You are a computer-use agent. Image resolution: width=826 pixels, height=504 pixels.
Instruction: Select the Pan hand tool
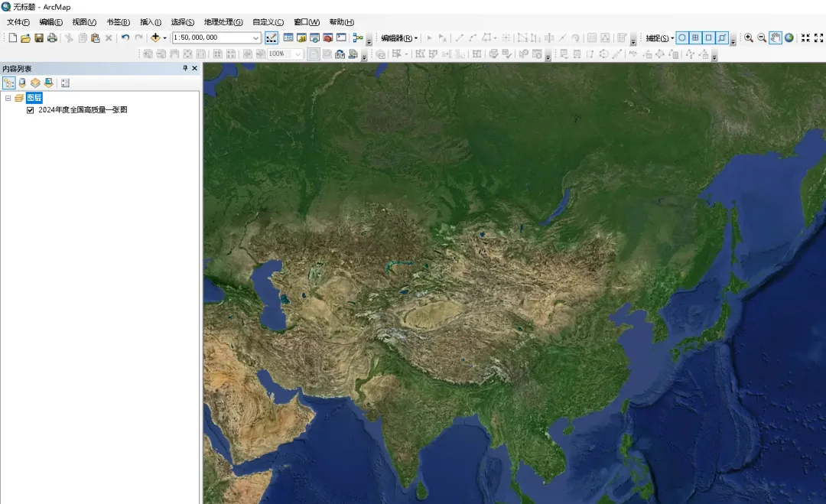(776, 38)
